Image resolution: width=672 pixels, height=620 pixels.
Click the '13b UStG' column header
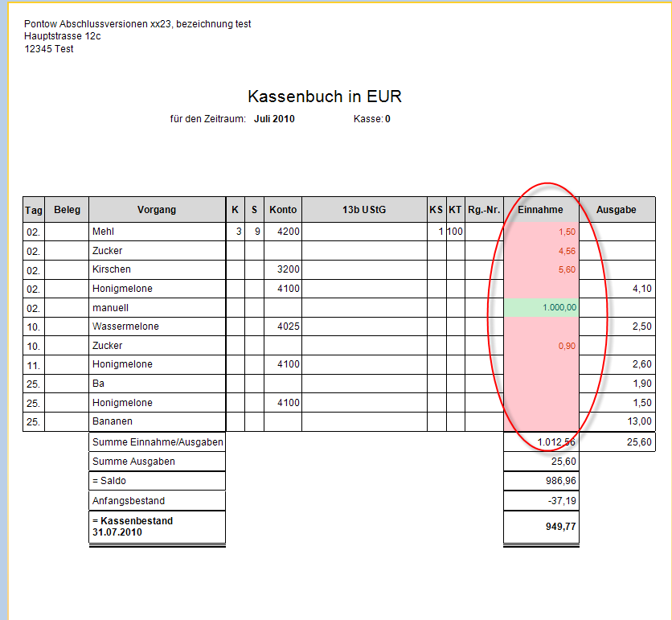click(364, 210)
